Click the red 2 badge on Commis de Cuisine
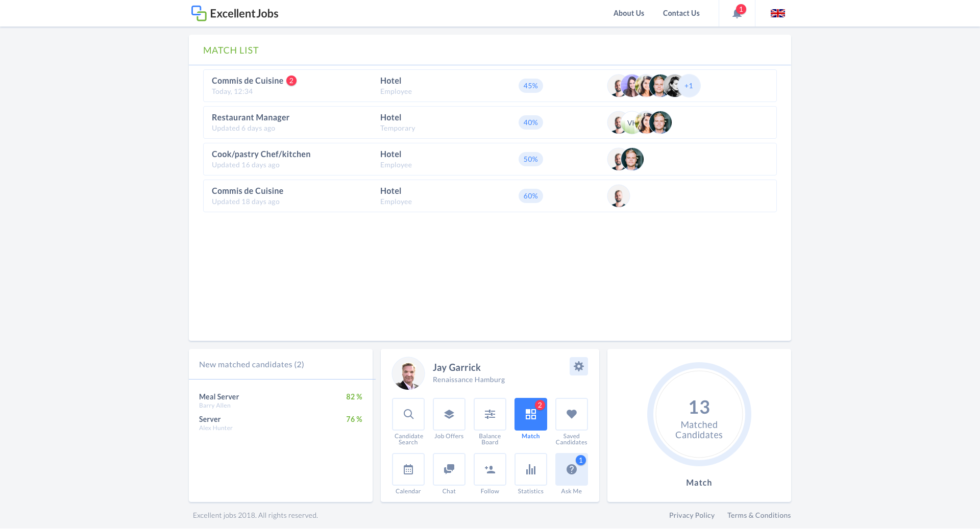 pos(291,81)
